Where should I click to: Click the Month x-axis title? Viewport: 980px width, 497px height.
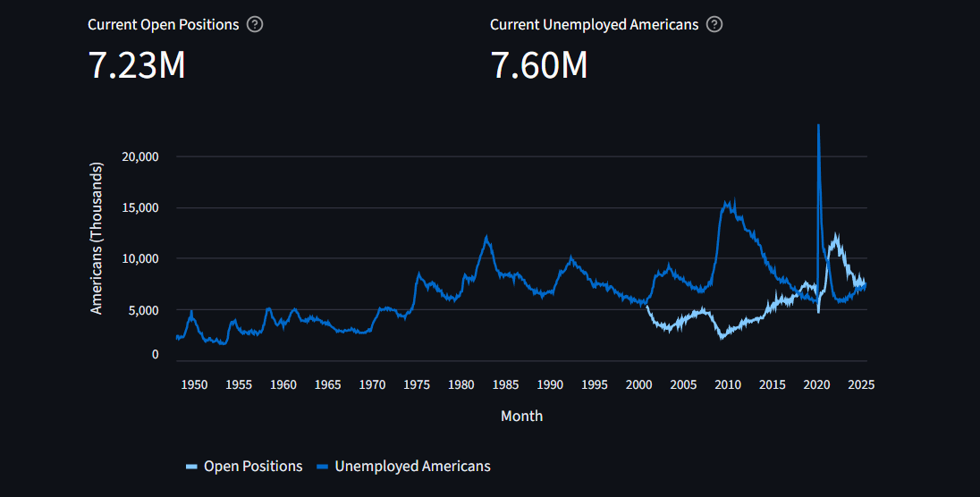point(521,416)
